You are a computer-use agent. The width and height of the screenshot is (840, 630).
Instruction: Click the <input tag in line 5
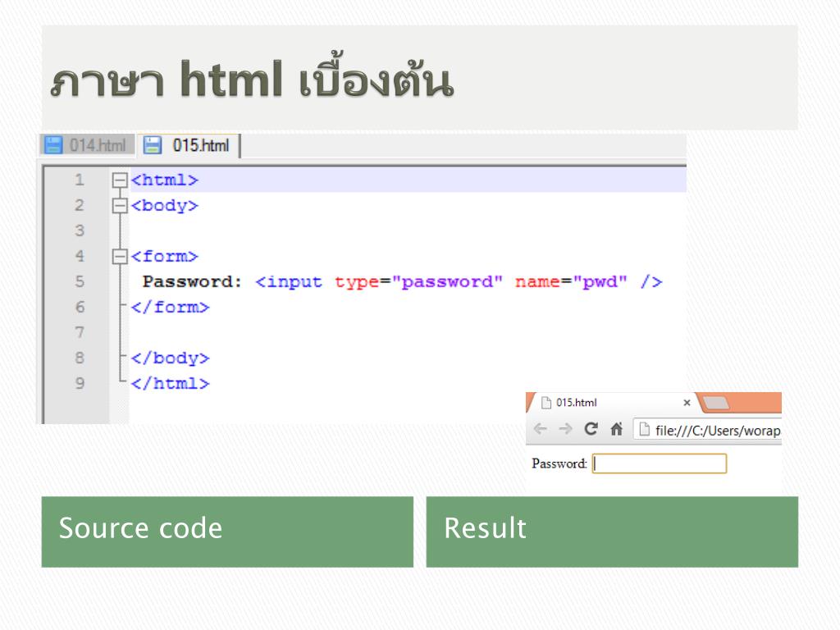(x=289, y=282)
